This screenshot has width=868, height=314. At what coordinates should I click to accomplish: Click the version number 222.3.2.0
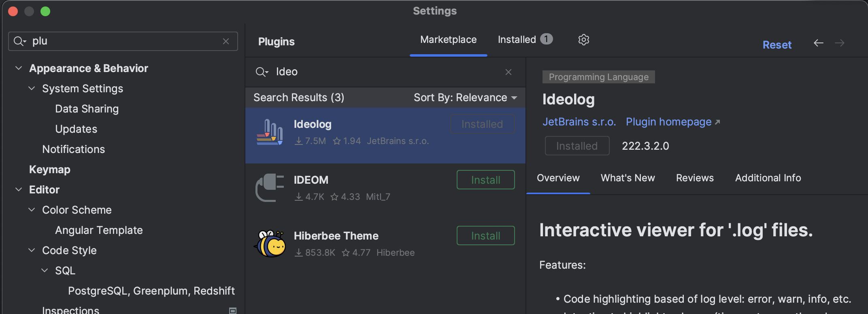tap(645, 146)
